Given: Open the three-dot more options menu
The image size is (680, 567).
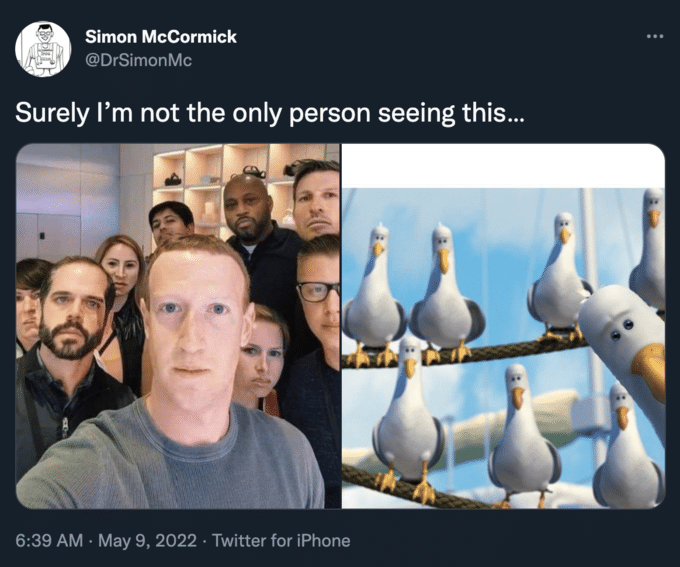Looking at the screenshot, I should (655, 36).
